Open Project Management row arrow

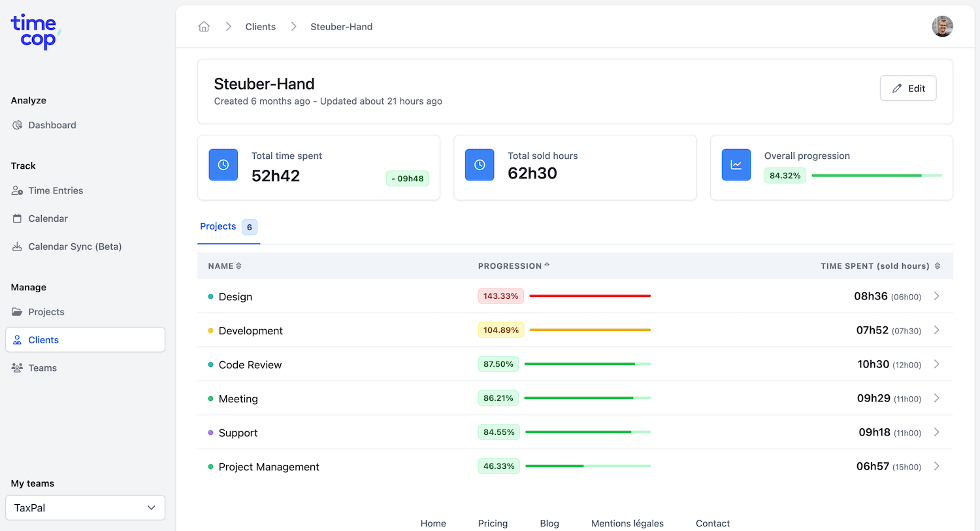click(x=936, y=466)
